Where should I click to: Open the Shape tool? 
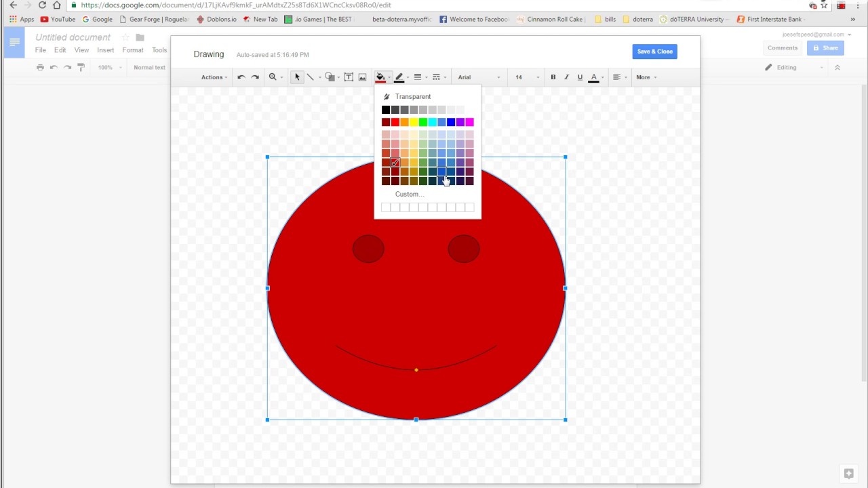[x=330, y=77]
